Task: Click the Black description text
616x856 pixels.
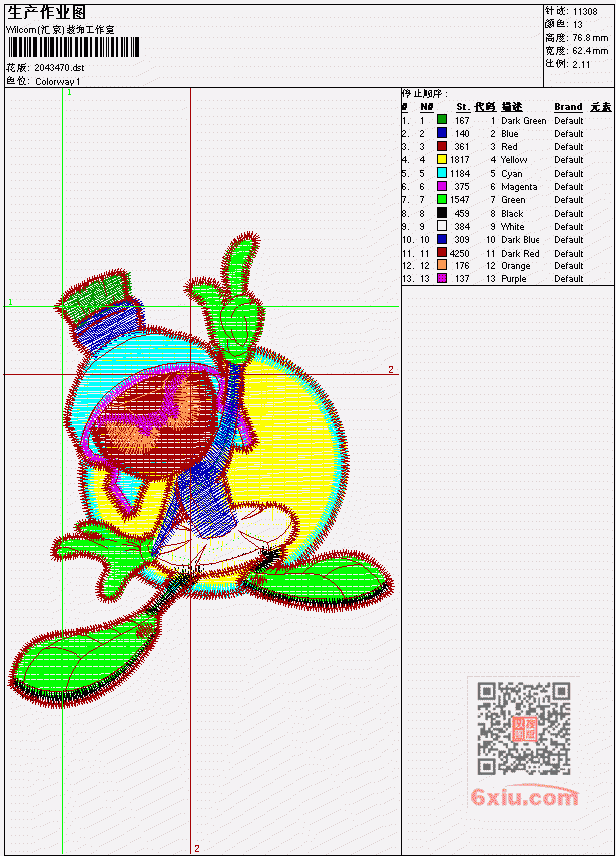Action: click(512, 213)
